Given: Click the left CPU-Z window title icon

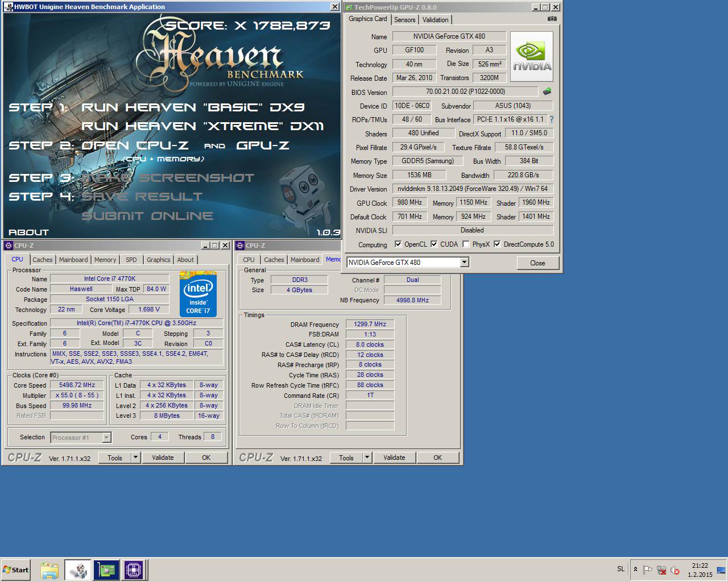Looking at the screenshot, I should (x=9, y=246).
